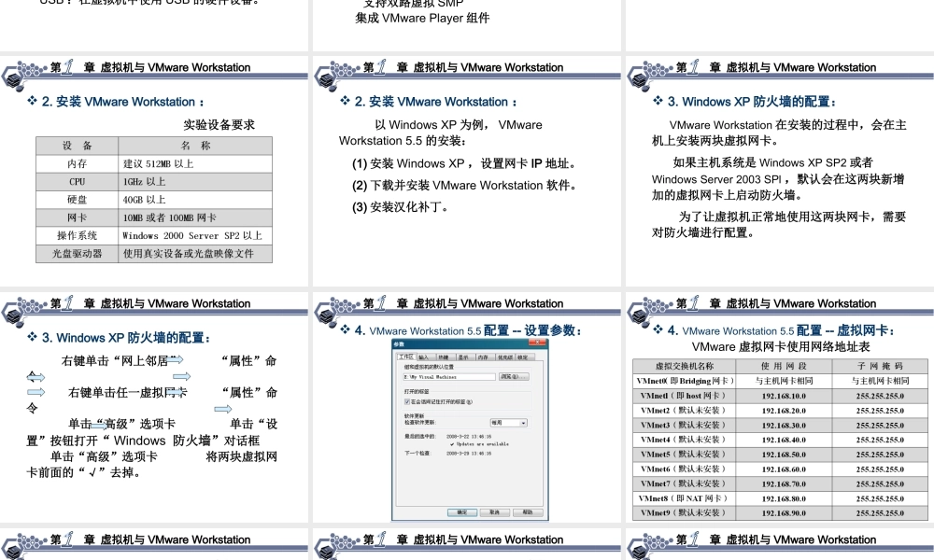Open the slide with the 设置参数 dialog screenshot
This screenshot has height=560, width=934.
click(x=466, y=407)
